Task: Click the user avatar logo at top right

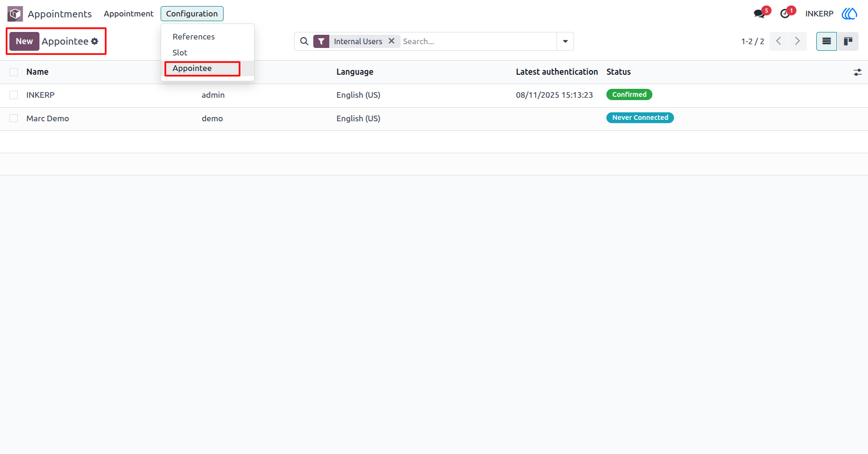Action: [x=849, y=14]
